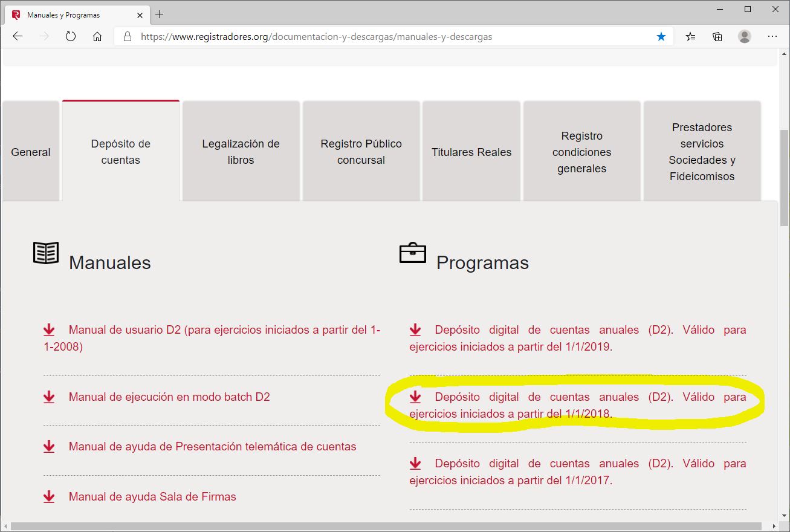Select the Legalización de libros tab
Image resolution: width=790 pixels, height=532 pixels.
tap(241, 152)
